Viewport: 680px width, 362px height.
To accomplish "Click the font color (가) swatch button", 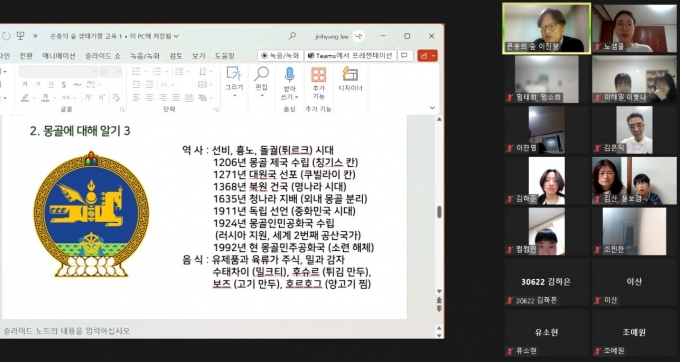I will click(45, 98).
